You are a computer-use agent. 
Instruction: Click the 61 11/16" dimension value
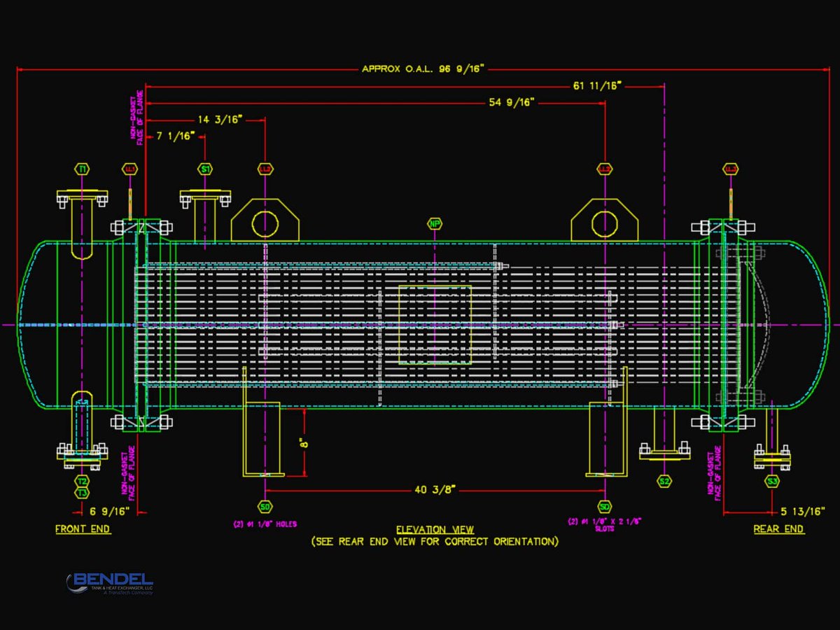tap(597, 86)
